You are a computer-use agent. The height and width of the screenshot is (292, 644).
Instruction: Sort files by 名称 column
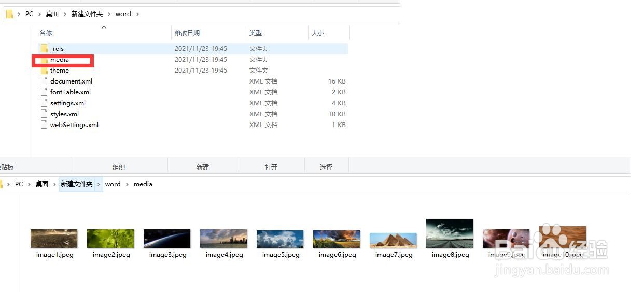(x=46, y=33)
